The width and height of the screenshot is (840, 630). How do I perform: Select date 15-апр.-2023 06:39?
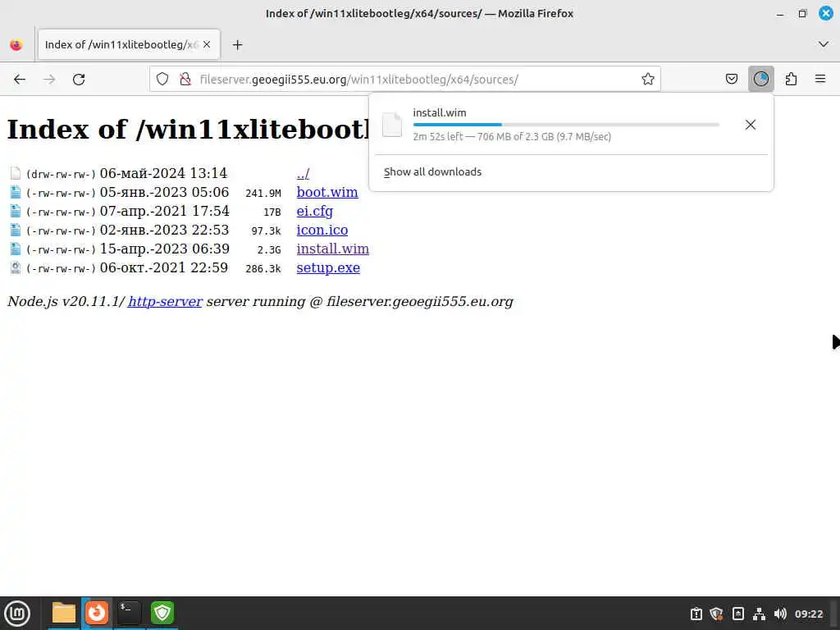pos(164,249)
